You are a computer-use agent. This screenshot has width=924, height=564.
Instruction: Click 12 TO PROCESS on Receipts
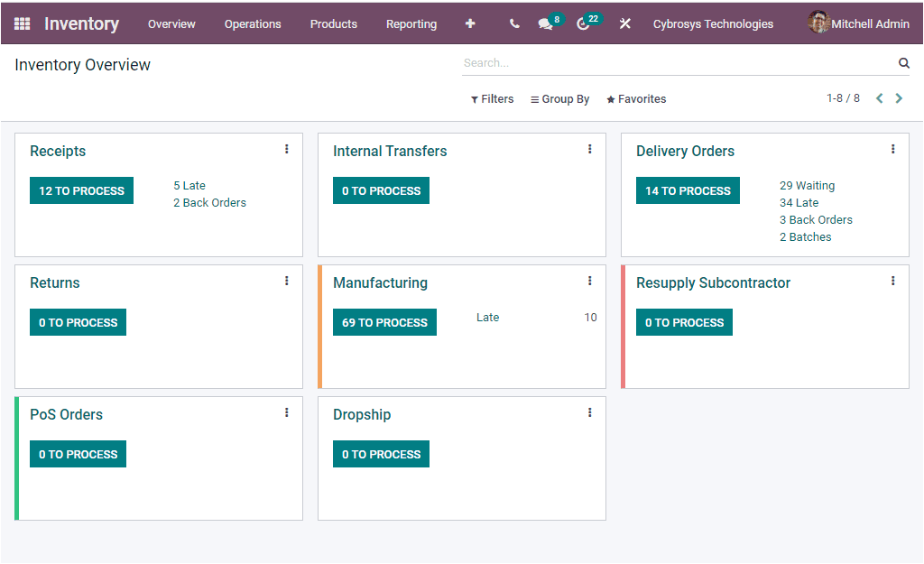click(x=81, y=190)
